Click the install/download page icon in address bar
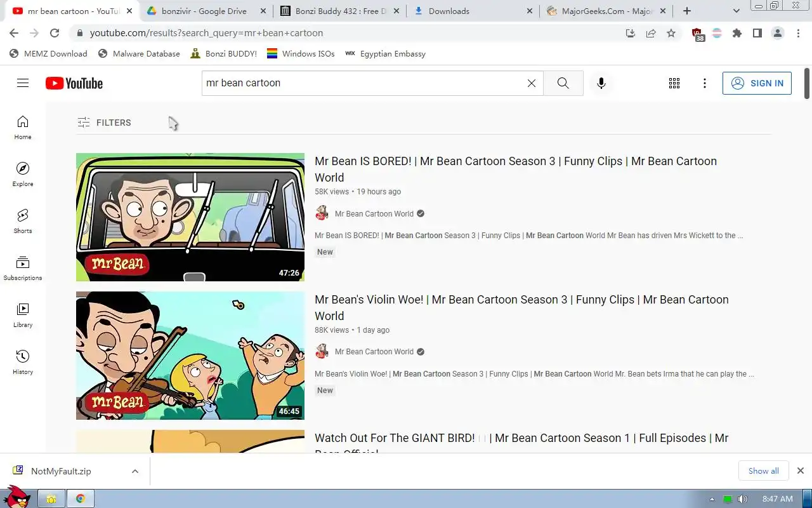The image size is (812, 508). tap(631, 33)
